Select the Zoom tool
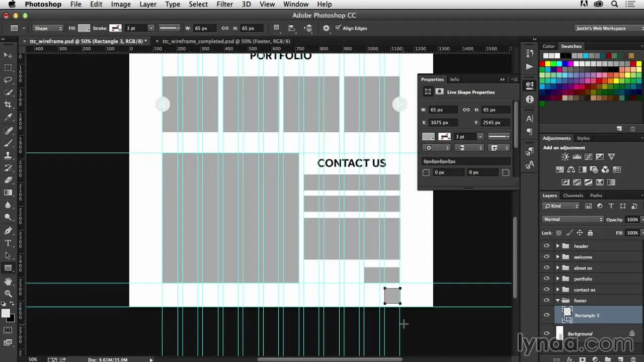 tap(8, 294)
